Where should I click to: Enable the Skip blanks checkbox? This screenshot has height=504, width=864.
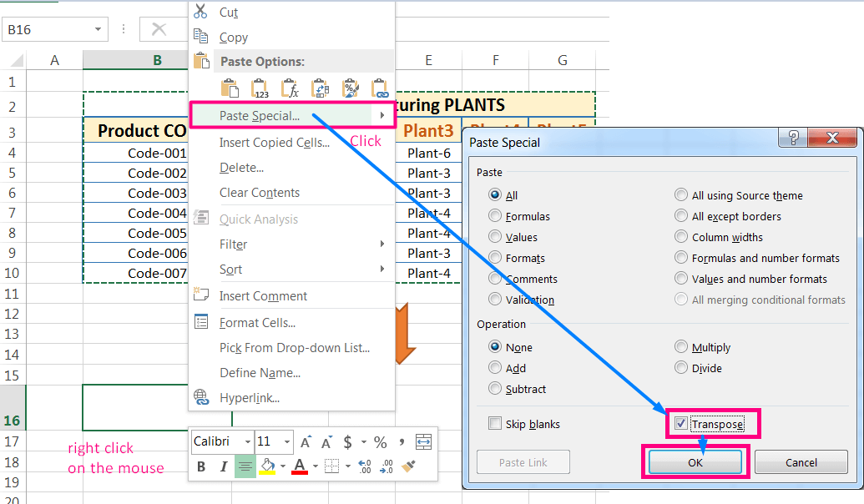click(x=495, y=425)
